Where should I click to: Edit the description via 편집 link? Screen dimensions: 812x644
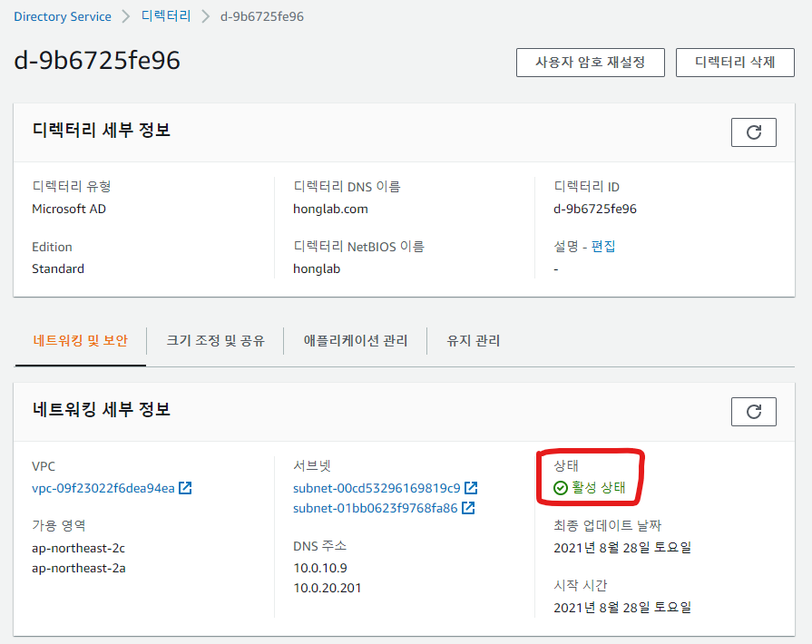[603, 246]
